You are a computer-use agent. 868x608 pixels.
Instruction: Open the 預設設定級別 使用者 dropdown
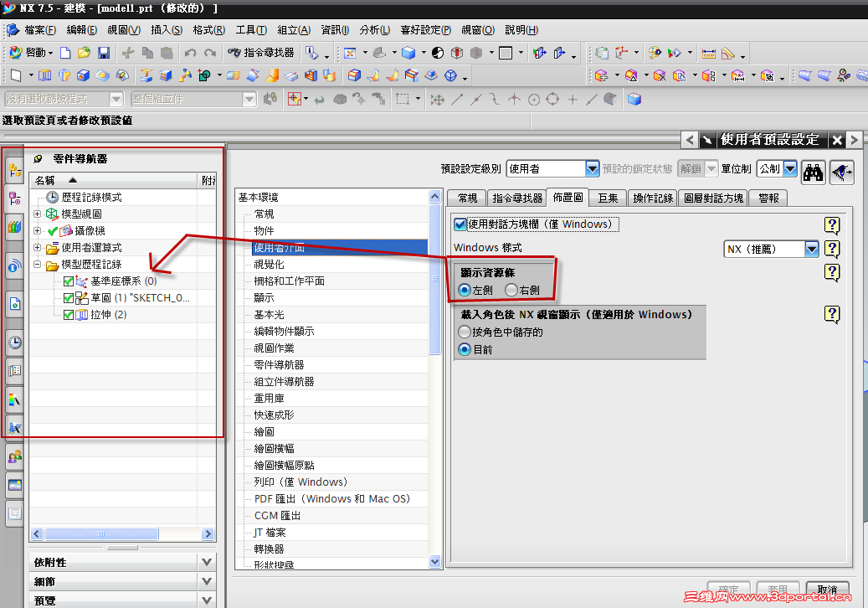click(592, 168)
